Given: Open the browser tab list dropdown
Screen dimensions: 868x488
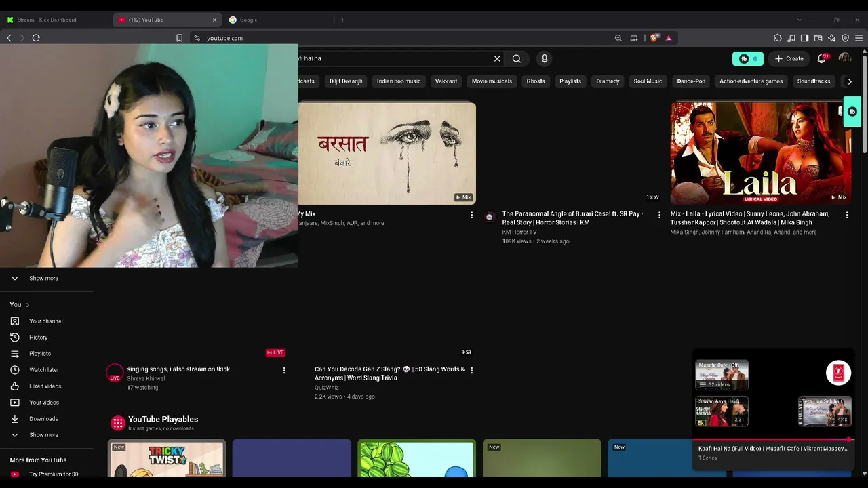Looking at the screenshot, I should 800,20.
